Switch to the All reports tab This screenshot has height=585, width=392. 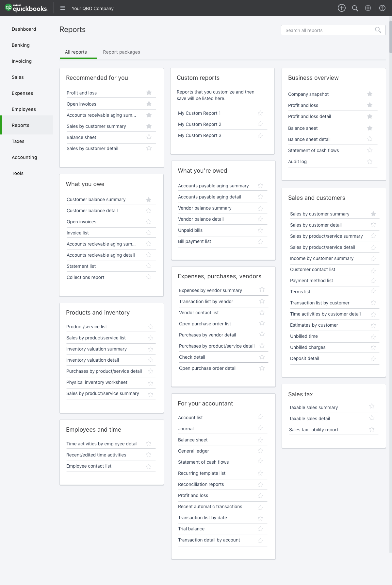coord(76,52)
